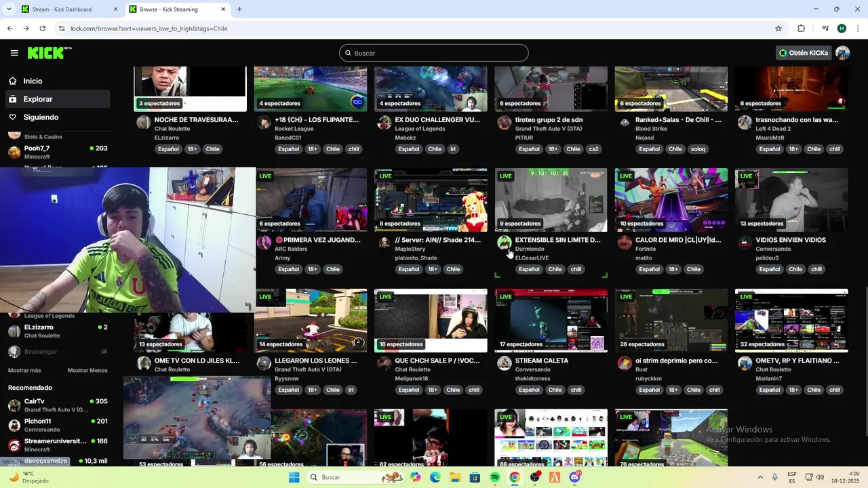This screenshot has height=488, width=868.
Task: Open Chrome from taskbar
Action: pos(515,477)
